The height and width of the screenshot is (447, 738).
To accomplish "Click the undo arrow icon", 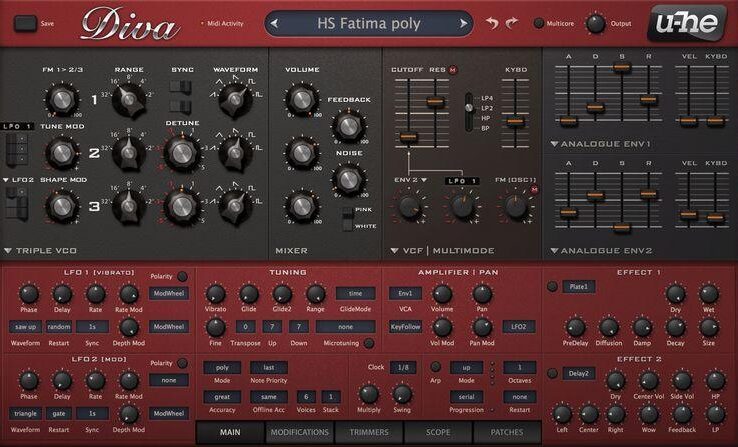I will (492, 23).
